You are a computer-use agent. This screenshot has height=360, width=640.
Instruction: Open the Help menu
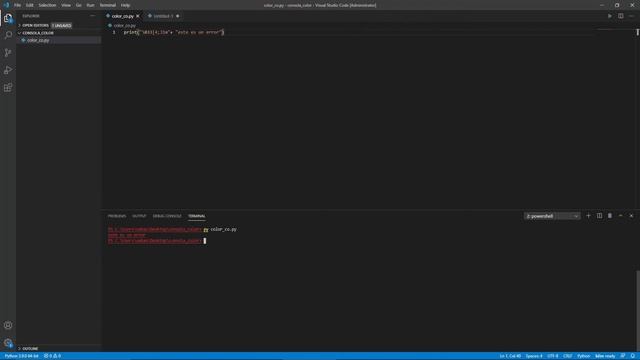click(125, 5)
